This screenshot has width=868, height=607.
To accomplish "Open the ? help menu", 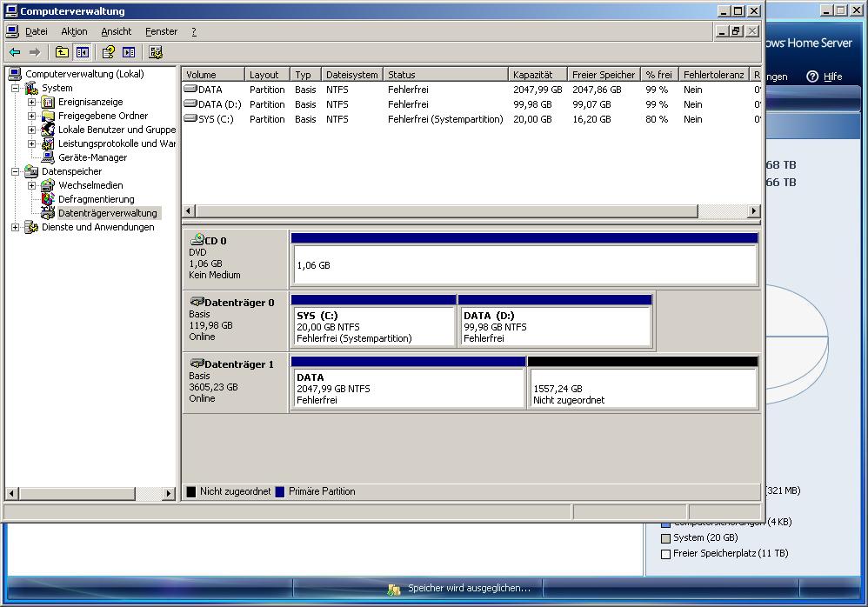I will [194, 31].
